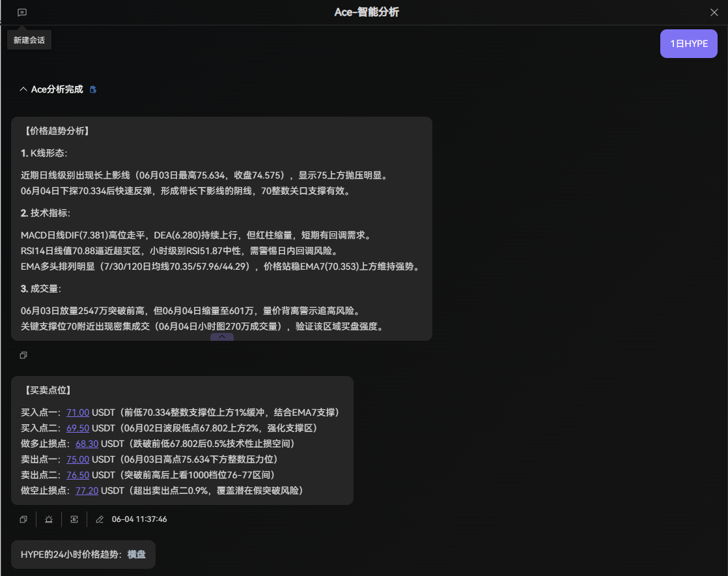Collapse the price trend analysis card handle

tap(222, 337)
